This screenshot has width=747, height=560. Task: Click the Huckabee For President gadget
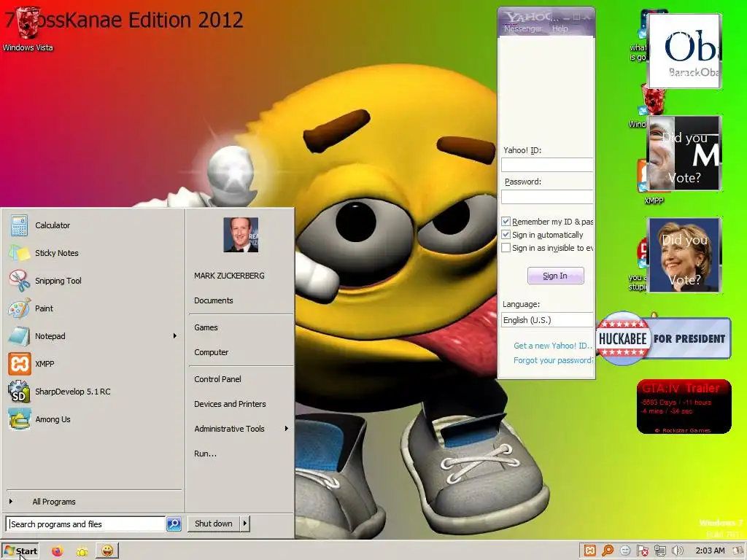pyautogui.click(x=664, y=338)
